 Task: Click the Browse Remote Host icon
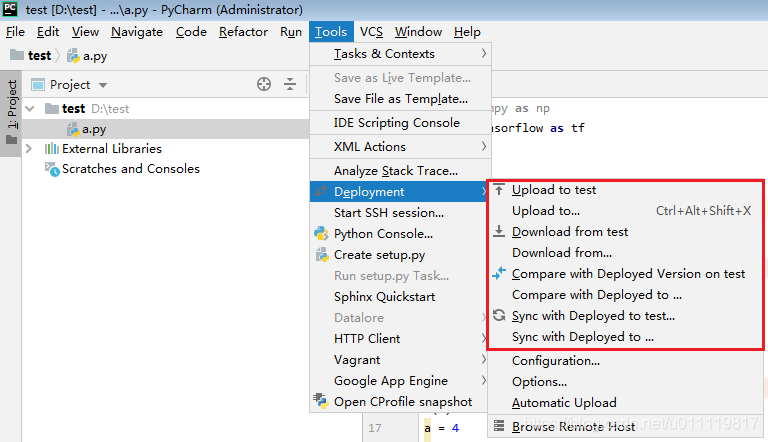point(499,426)
